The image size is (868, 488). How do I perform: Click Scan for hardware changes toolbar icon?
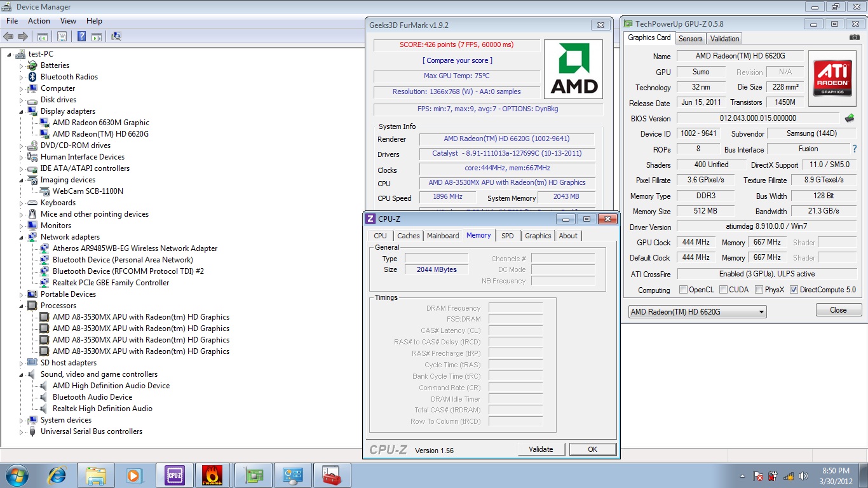click(116, 37)
